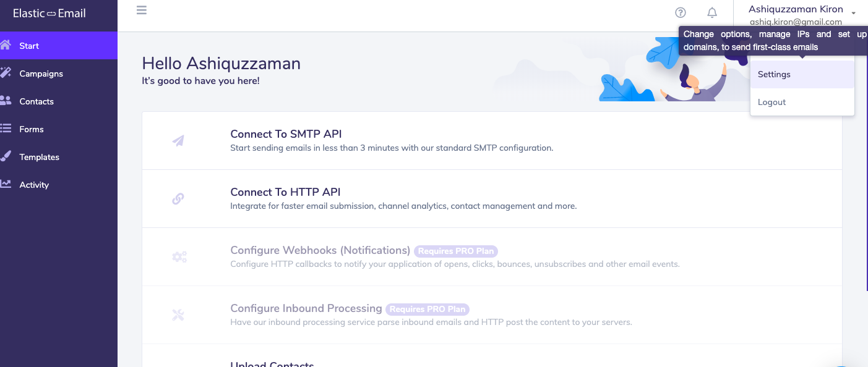Image resolution: width=868 pixels, height=367 pixels.
Task: Open Configure Inbound Processing option
Action: tap(306, 308)
